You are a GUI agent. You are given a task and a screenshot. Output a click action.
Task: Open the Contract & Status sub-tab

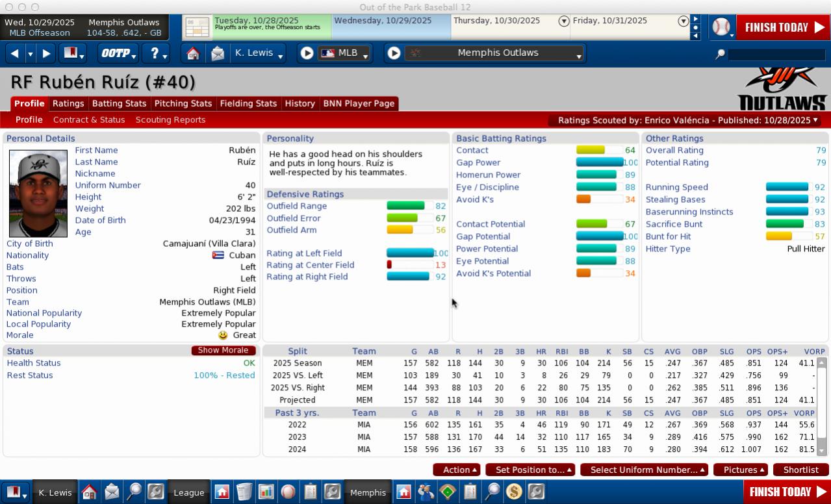point(89,120)
